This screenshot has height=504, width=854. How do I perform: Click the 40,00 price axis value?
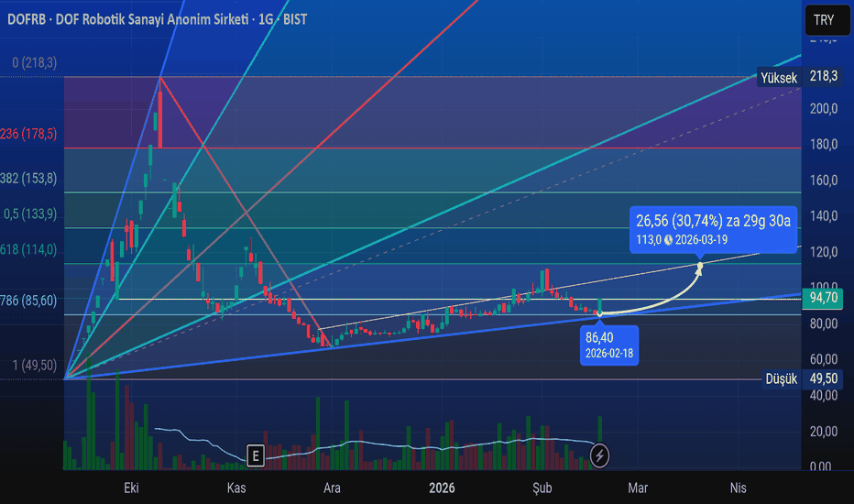(x=824, y=395)
